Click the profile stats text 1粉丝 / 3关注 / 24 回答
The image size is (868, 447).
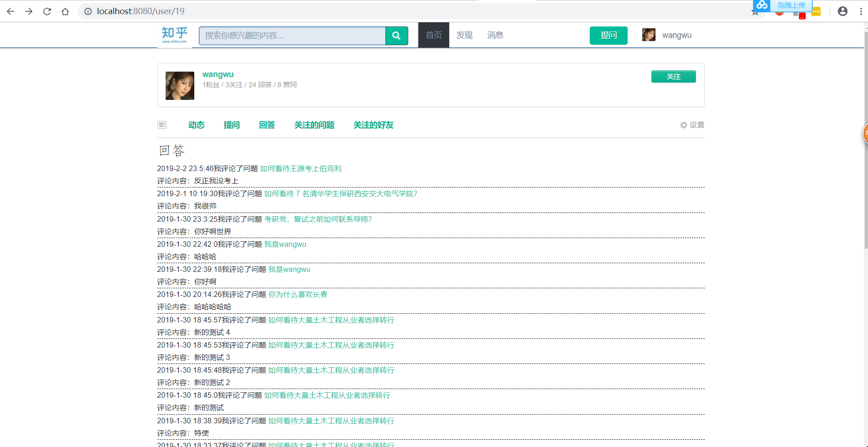click(x=249, y=85)
